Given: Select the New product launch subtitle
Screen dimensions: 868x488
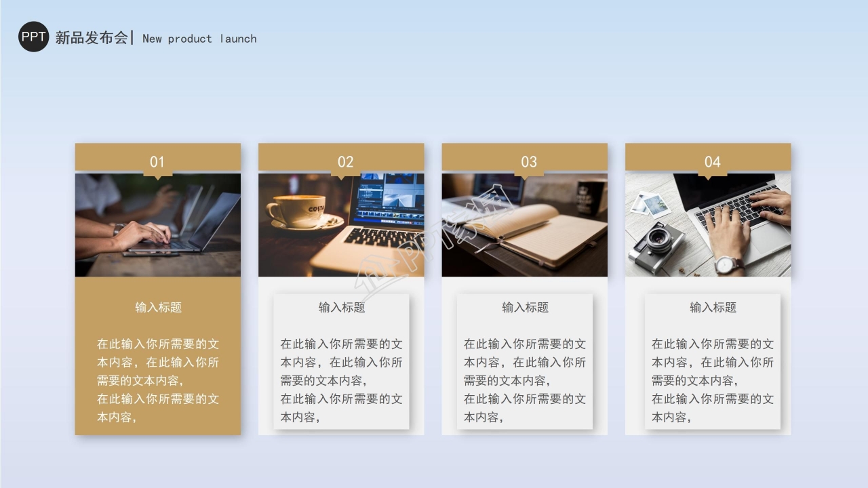Looking at the screenshot, I should click(x=199, y=39).
